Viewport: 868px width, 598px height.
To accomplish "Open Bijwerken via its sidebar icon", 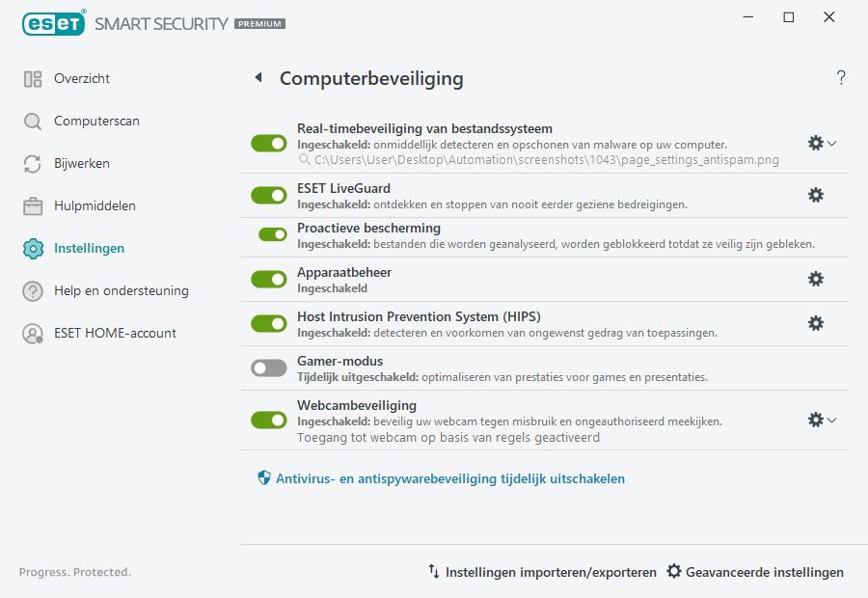I will [x=32, y=163].
